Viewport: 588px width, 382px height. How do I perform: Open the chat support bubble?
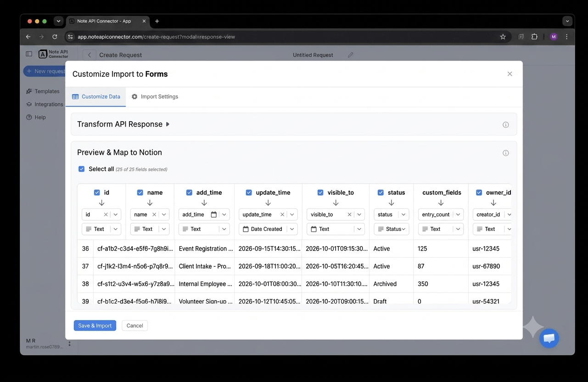click(549, 338)
